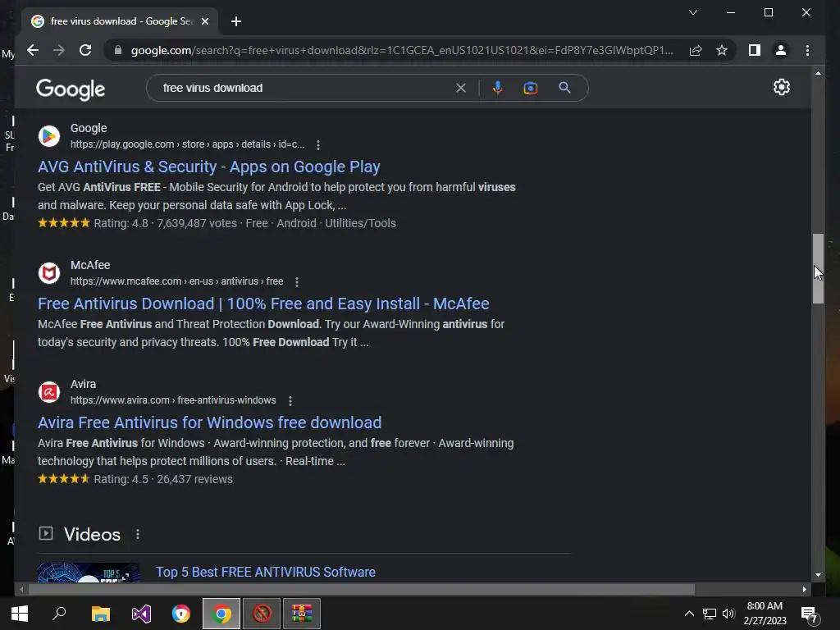The width and height of the screenshot is (840, 630).
Task: Go back to the previous page
Action: pos(33,50)
